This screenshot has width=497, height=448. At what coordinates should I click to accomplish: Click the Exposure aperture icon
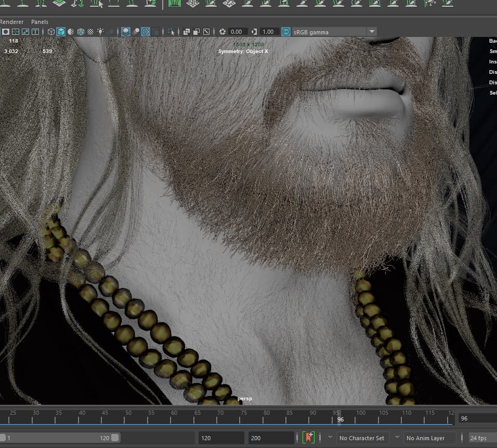[223, 32]
